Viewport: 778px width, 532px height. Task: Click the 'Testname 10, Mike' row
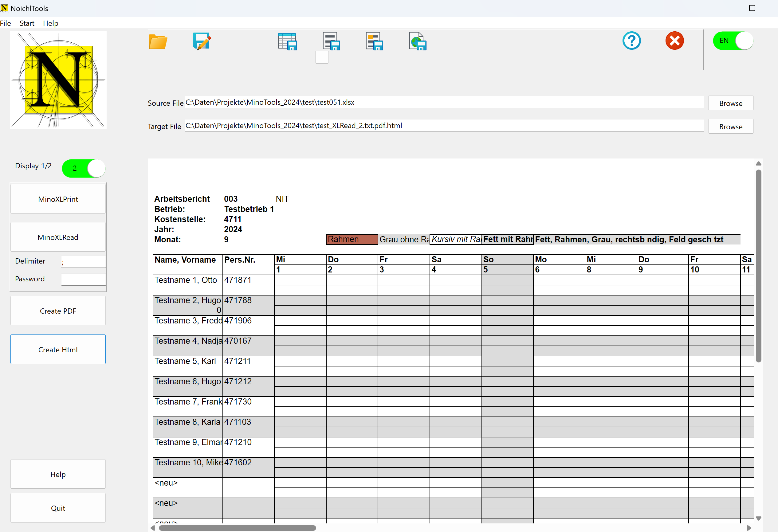[x=188, y=467]
